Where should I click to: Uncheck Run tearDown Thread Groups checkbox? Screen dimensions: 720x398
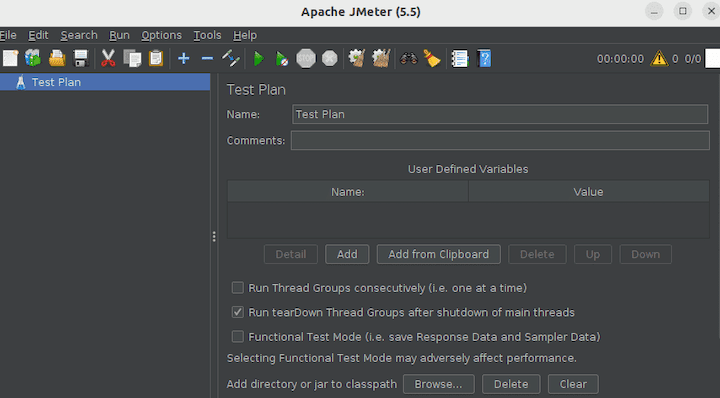click(x=237, y=312)
